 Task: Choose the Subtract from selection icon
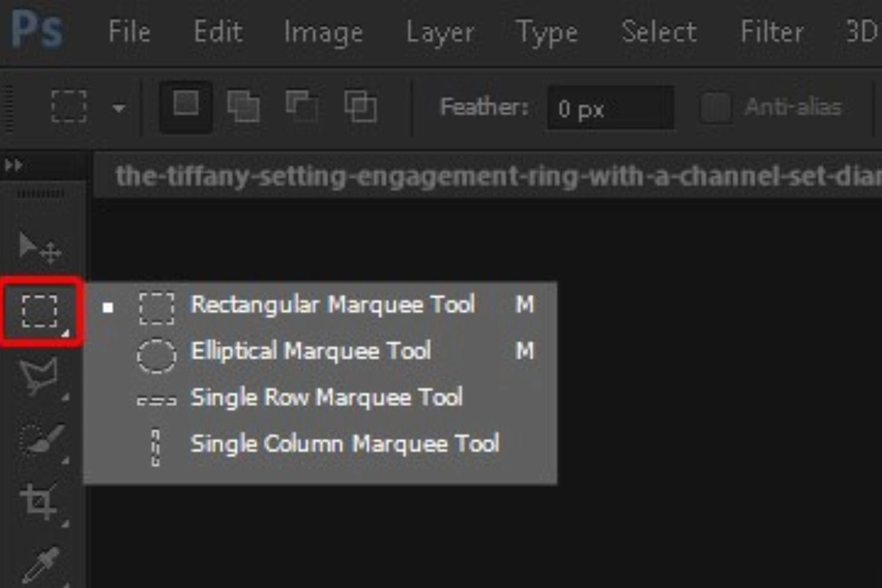[302, 106]
